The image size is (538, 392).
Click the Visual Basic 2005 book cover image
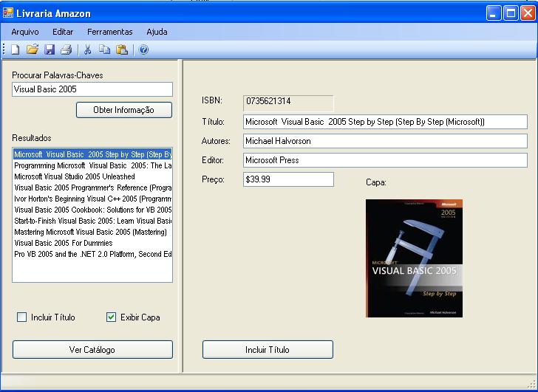coord(414,258)
